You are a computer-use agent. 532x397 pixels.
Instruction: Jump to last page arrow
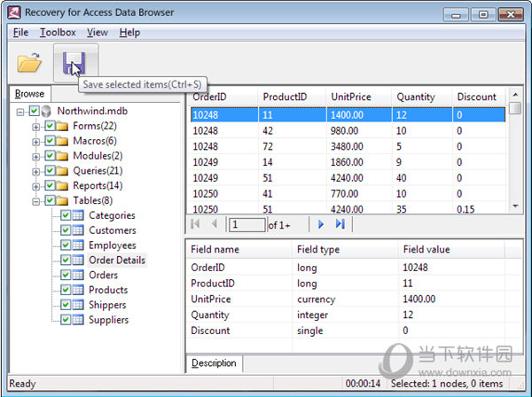coord(340,224)
